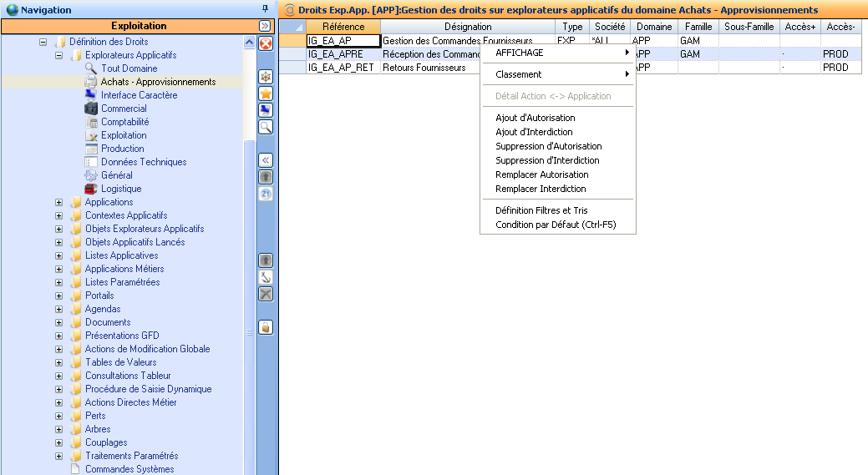The width and height of the screenshot is (868, 475).
Task: Expand the Applications folder in the tree
Action: point(58,202)
